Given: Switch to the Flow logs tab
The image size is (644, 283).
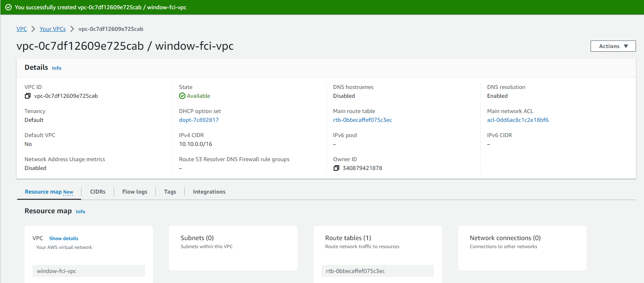Looking at the screenshot, I should tap(135, 192).
